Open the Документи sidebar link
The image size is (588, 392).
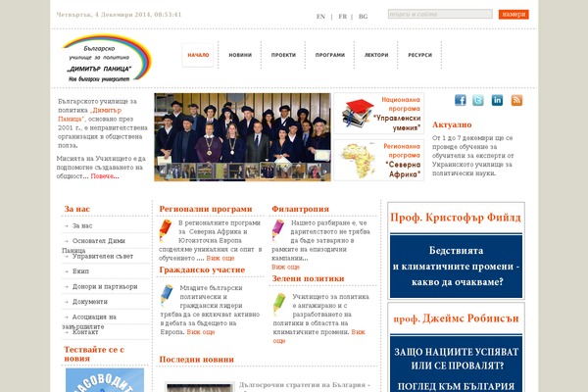pyautogui.click(x=89, y=302)
